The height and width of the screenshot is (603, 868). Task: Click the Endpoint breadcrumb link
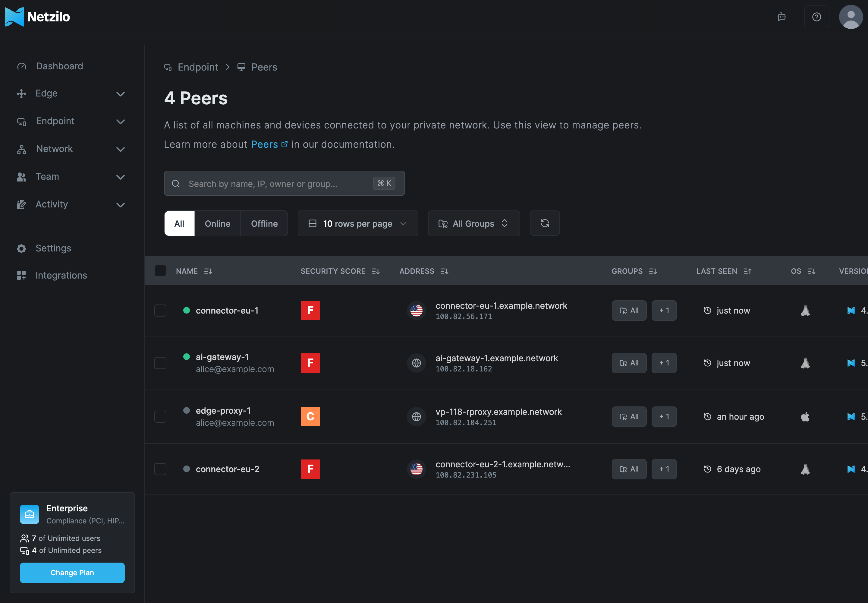tap(191, 67)
